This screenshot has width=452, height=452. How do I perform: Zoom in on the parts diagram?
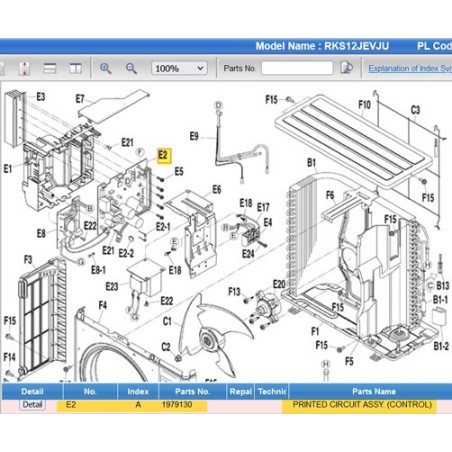click(106, 68)
